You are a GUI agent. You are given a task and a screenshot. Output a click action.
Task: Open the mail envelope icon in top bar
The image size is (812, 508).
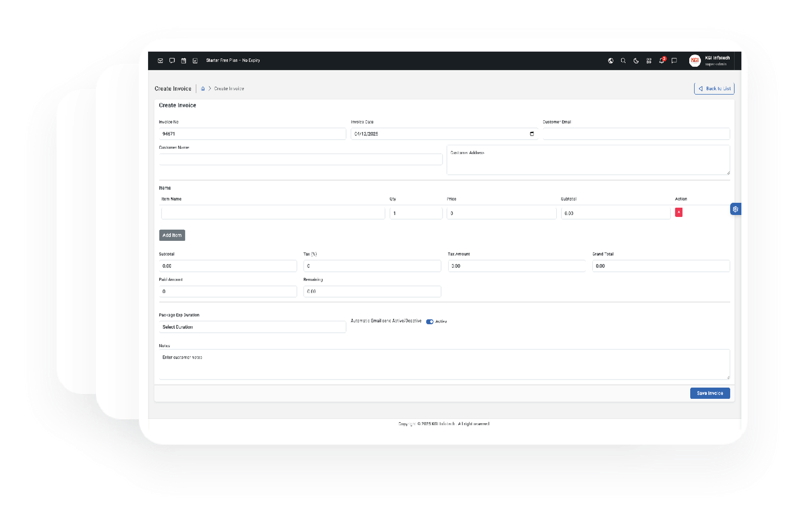[160, 60]
